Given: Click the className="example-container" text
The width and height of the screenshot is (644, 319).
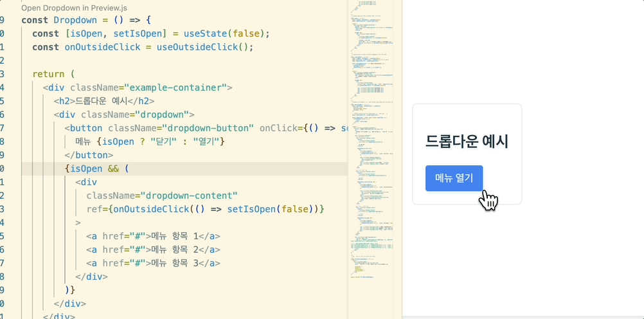Looking at the screenshot, I should coord(148,87).
